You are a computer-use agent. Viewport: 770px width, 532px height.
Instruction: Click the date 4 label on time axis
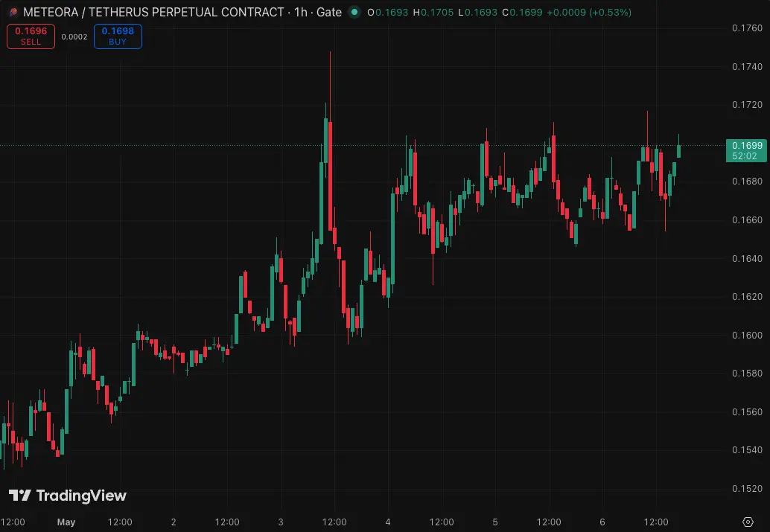click(388, 522)
